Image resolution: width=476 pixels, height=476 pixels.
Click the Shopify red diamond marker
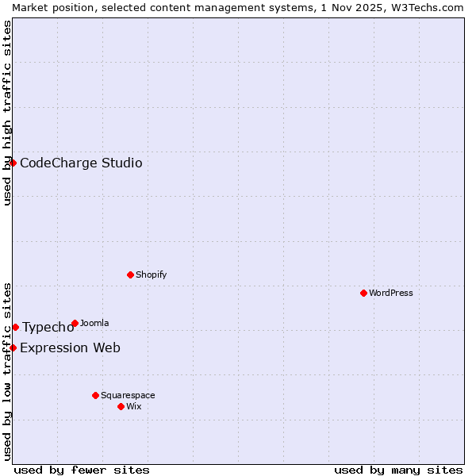130,274
